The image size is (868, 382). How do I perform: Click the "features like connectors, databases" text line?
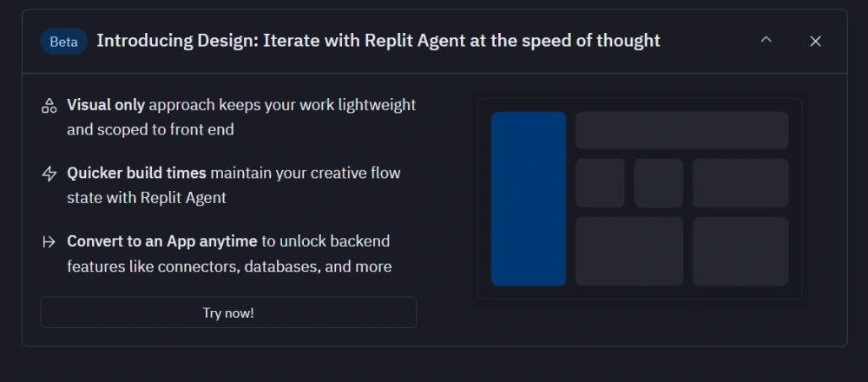click(x=228, y=267)
